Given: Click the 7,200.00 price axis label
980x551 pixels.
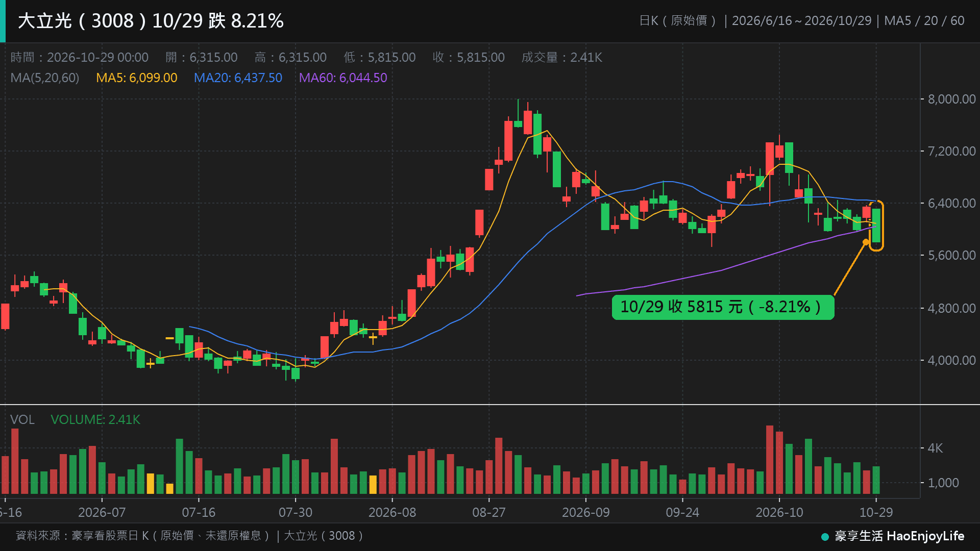Looking at the screenshot, I should point(951,151).
